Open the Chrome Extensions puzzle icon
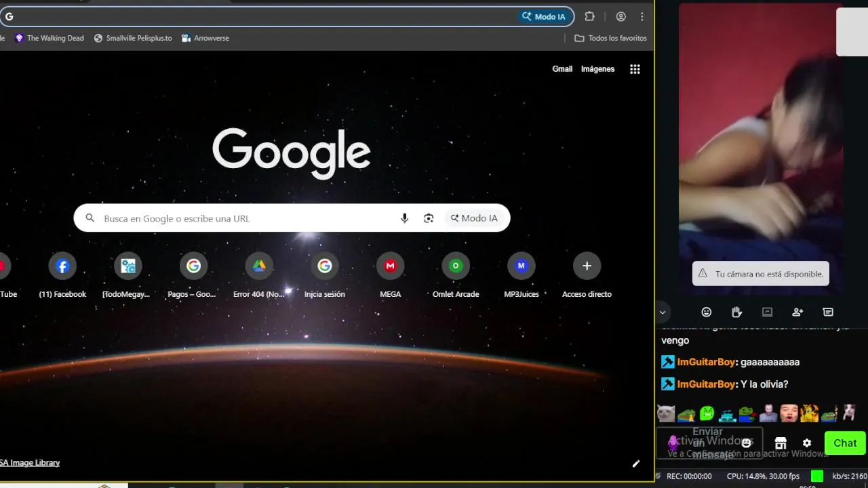This screenshot has height=488, width=868. 589,16
